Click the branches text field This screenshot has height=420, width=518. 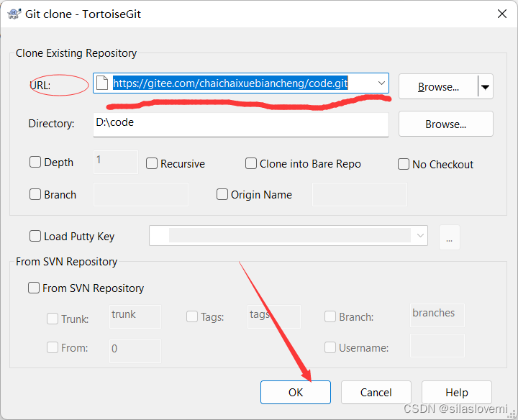[x=437, y=315]
